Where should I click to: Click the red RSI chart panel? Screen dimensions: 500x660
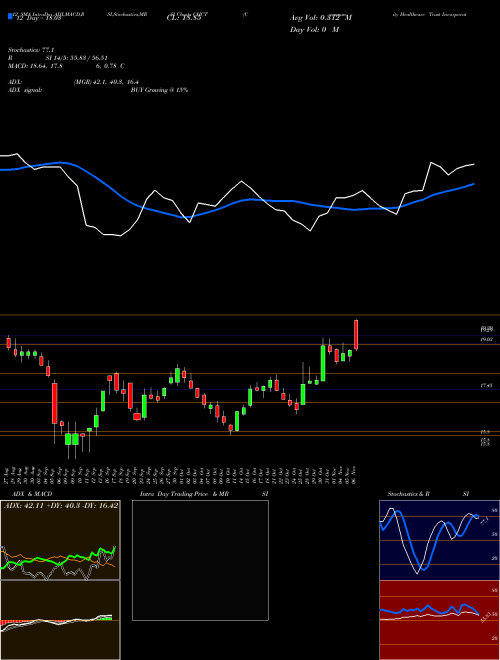[439, 620]
